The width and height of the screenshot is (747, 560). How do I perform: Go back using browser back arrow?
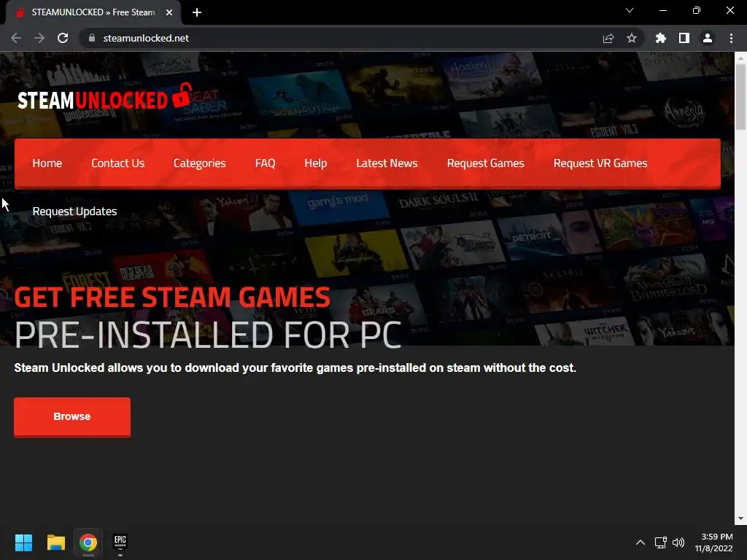point(16,38)
